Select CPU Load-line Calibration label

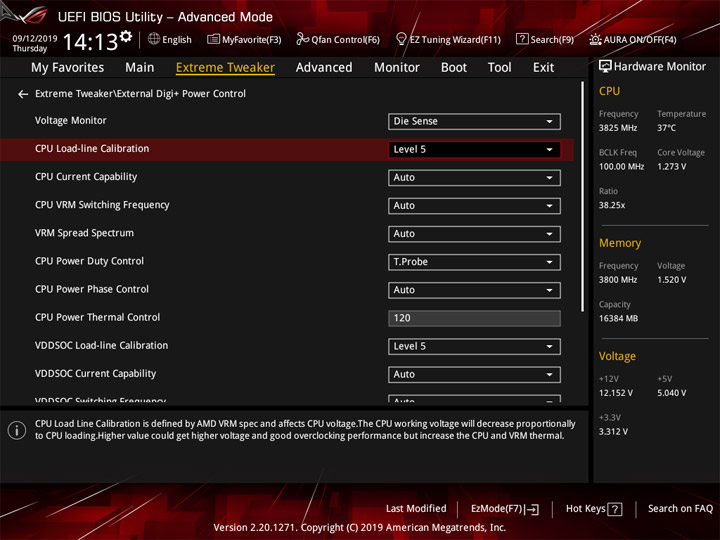(x=92, y=149)
